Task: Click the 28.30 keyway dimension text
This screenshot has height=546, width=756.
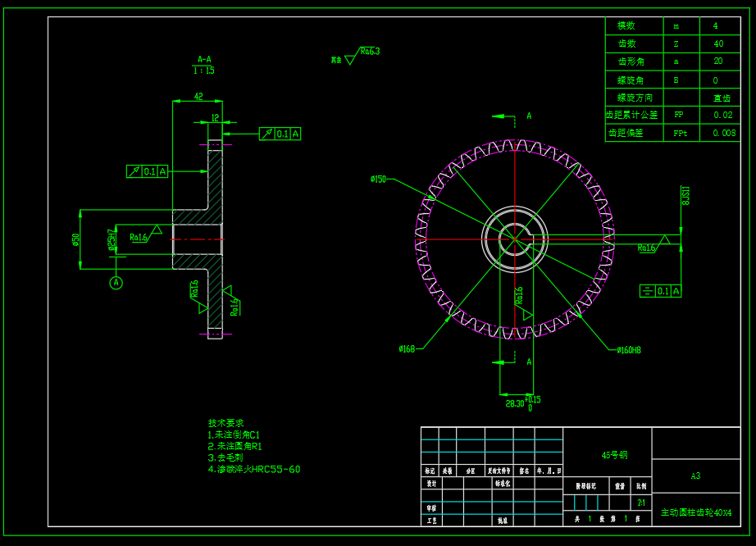Action: 514,403
